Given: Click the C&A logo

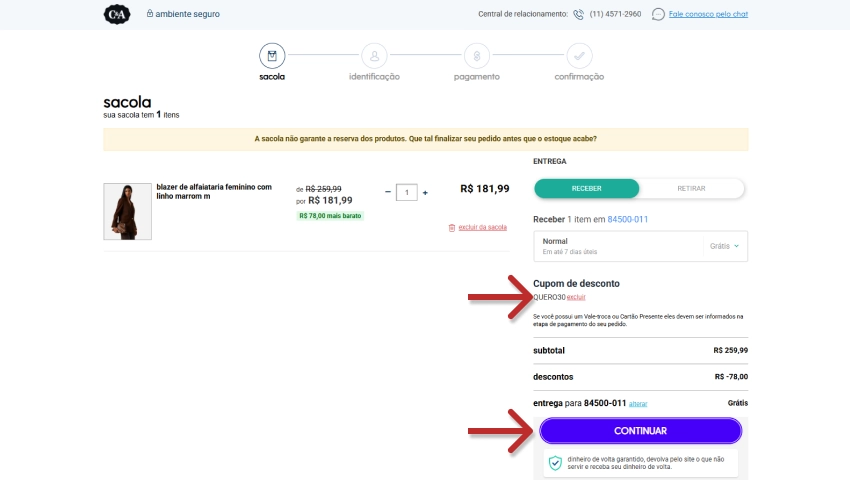Looking at the screenshot, I should [x=116, y=14].
